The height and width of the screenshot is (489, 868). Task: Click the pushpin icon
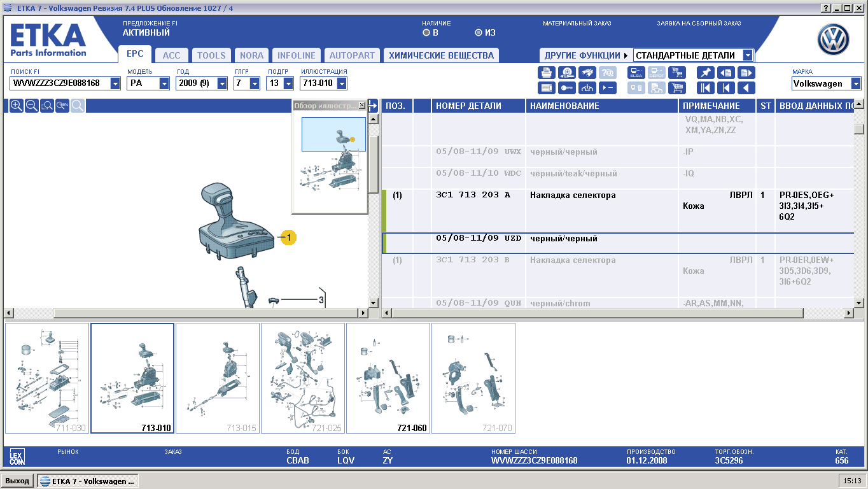pos(705,73)
